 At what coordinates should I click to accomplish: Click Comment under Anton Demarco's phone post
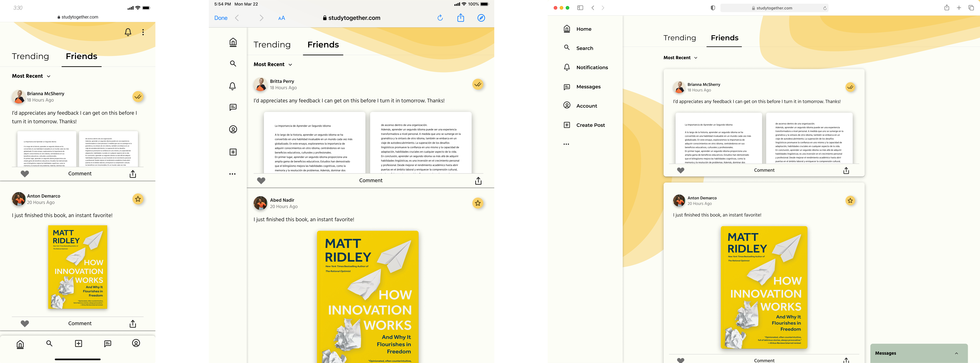tap(80, 323)
